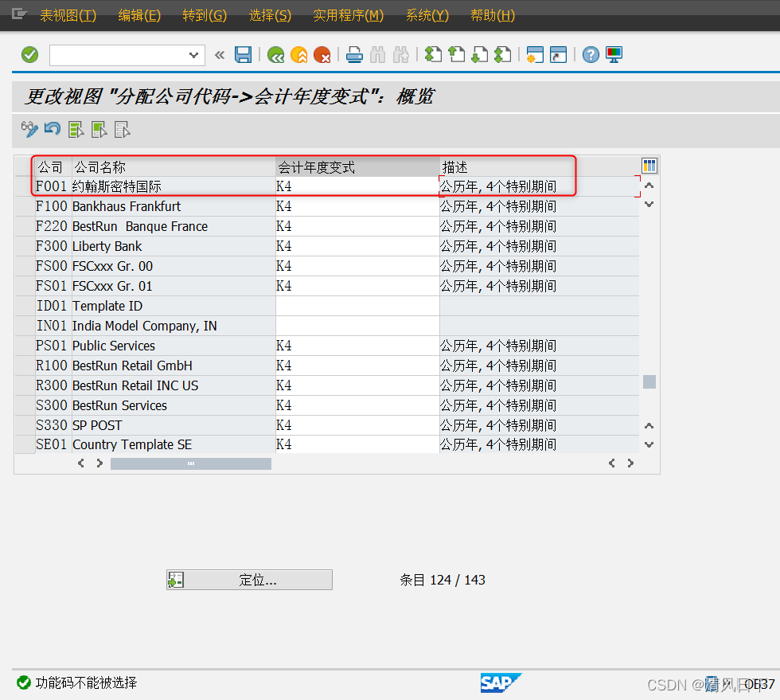780x700 pixels.
Task: Click the green checkmark Enter icon
Action: 30,55
